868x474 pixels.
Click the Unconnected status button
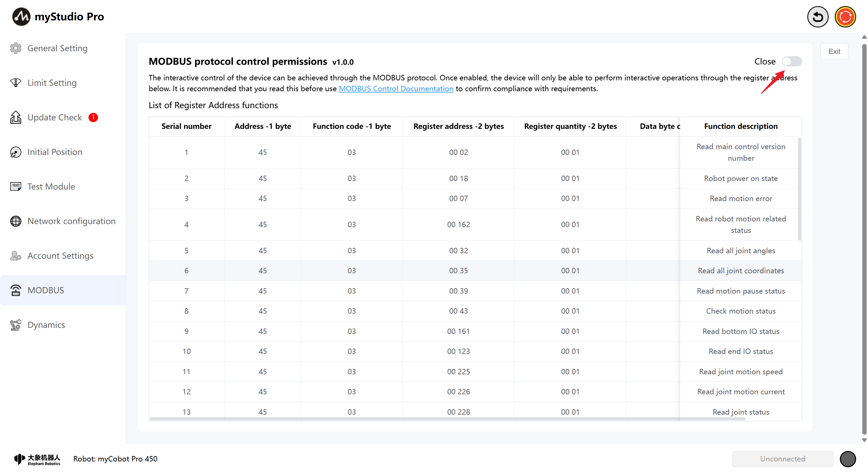coord(782,459)
